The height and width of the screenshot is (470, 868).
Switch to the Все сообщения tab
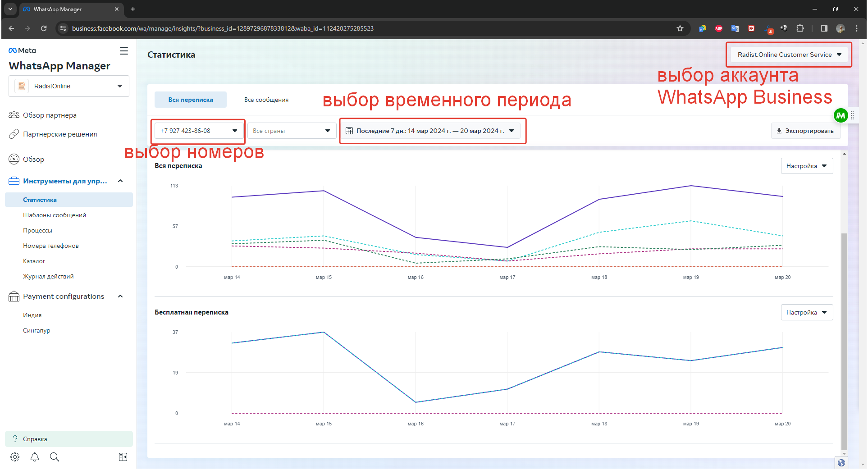266,100
